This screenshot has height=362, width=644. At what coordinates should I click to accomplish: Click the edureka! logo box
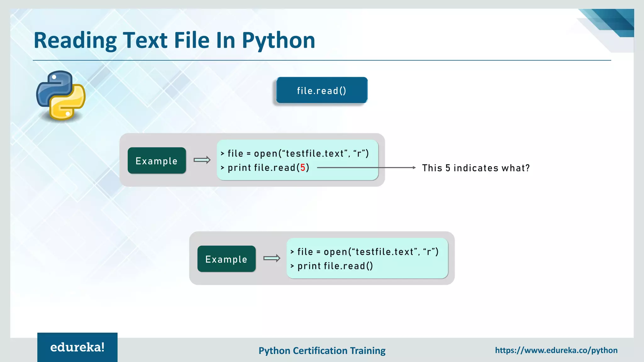tap(77, 347)
